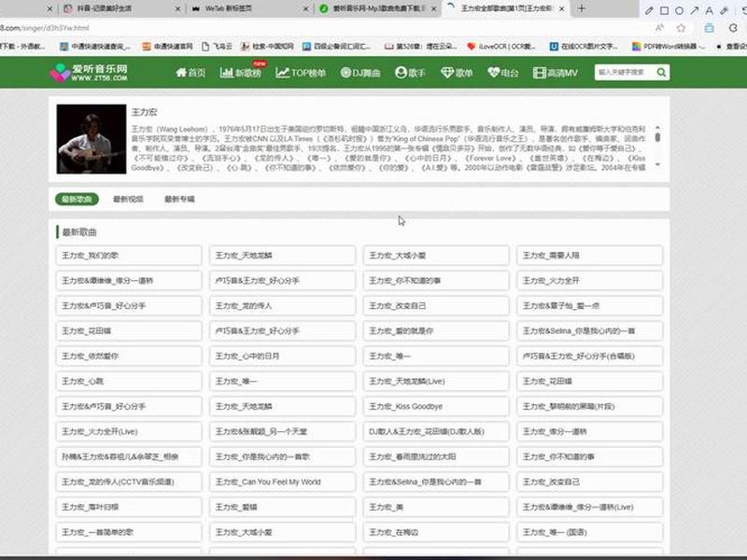
Task: Open song 王力宏_黎明前的黑暗(片段)
Action: click(x=590, y=407)
